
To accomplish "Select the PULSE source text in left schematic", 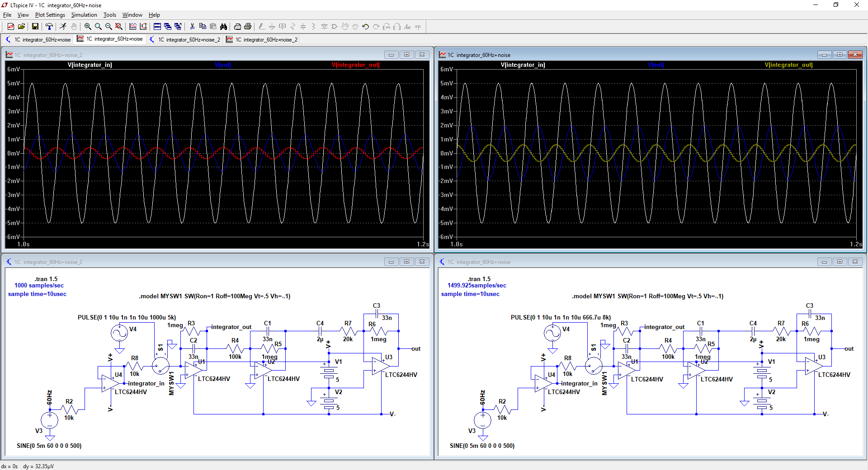I will click(x=127, y=317).
